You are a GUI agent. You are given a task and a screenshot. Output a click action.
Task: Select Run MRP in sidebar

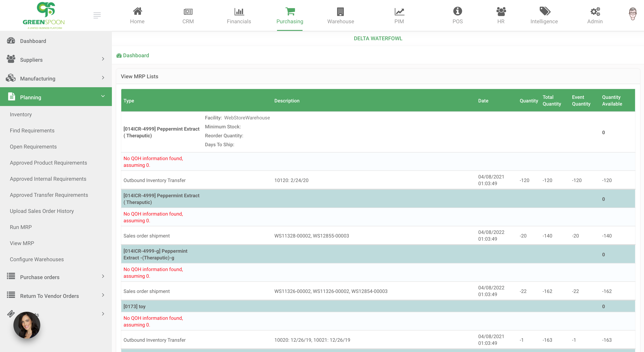click(21, 227)
